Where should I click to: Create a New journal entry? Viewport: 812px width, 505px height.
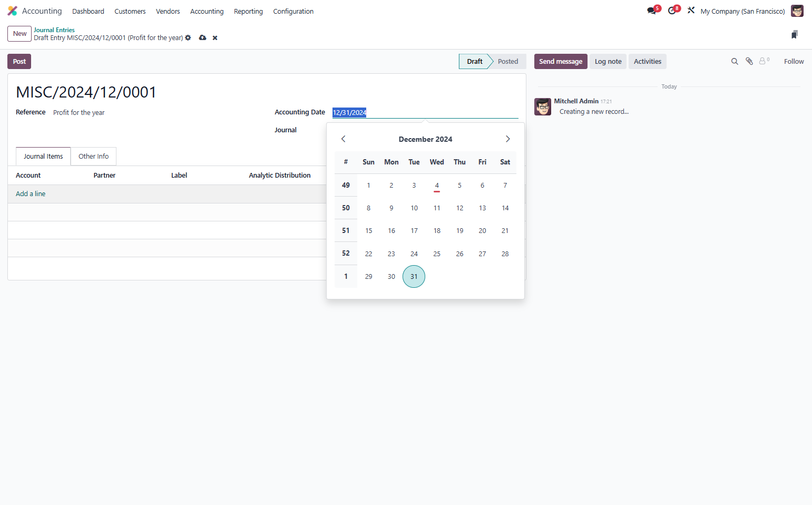[19, 34]
